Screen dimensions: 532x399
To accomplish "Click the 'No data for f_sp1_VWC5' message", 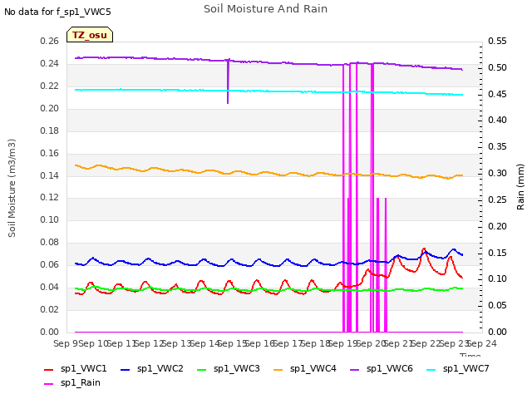I will 57,12.
